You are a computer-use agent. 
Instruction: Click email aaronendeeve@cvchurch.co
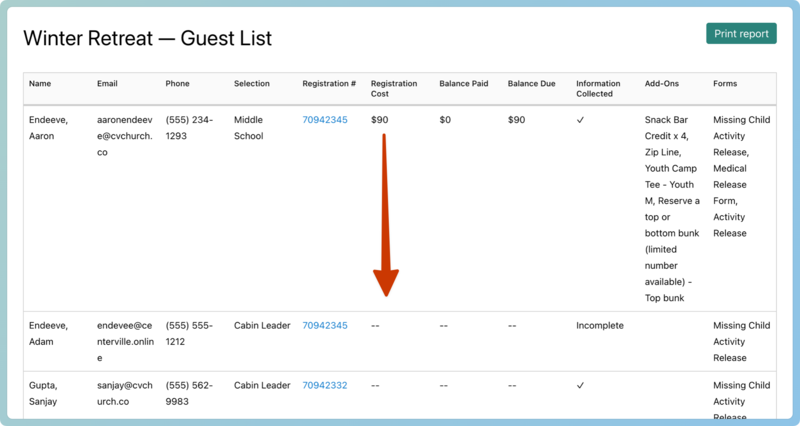pos(124,136)
